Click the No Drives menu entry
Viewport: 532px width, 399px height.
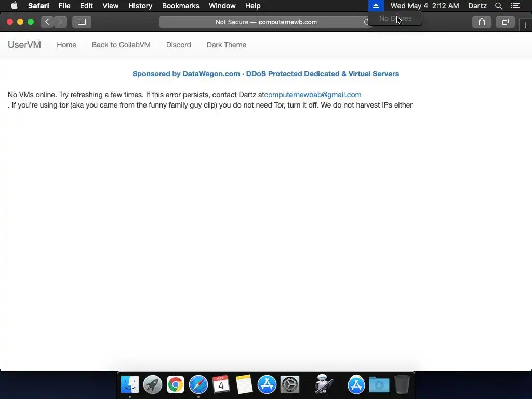pos(395,18)
